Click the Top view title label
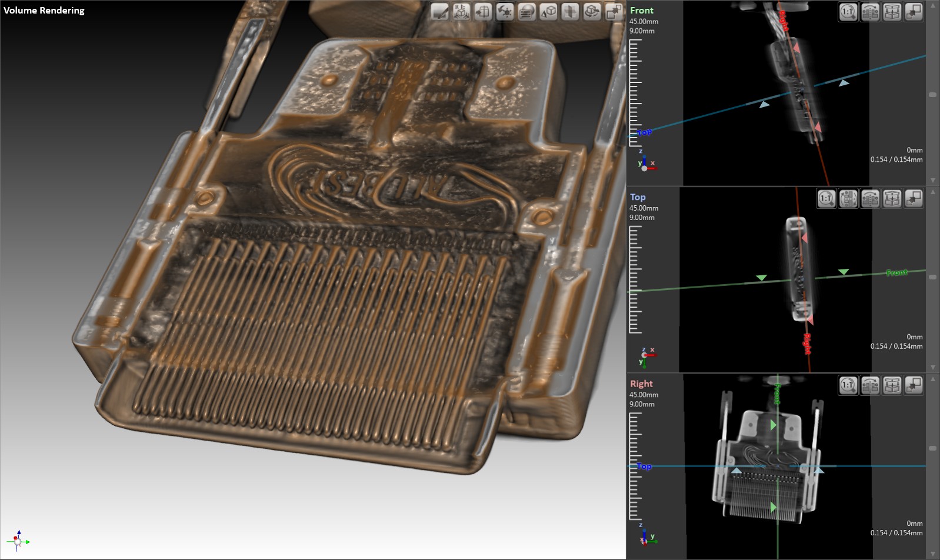This screenshot has width=940, height=560. 638,197
